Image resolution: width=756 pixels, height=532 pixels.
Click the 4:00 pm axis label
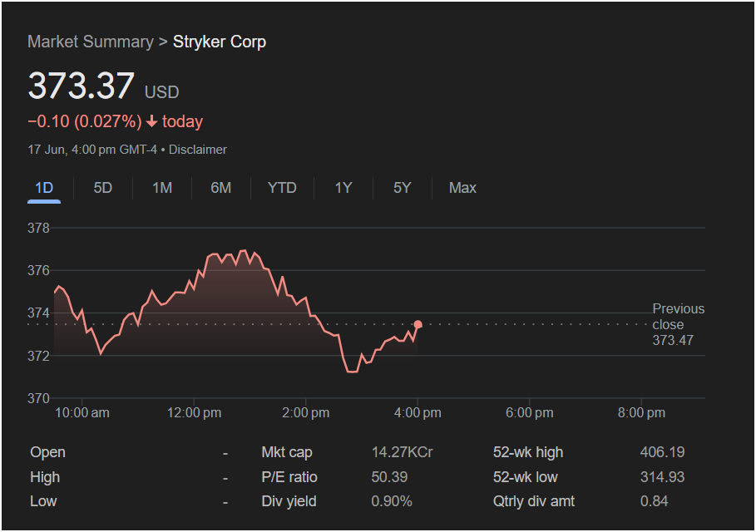pyautogui.click(x=418, y=413)
